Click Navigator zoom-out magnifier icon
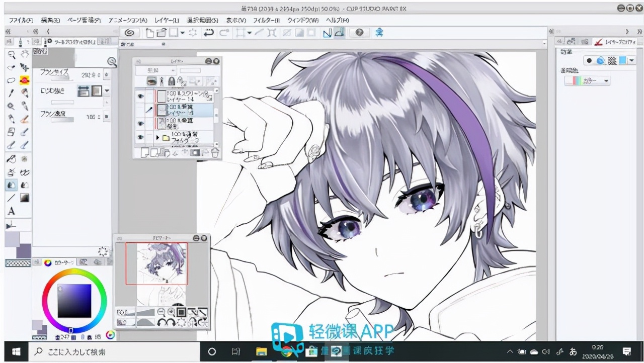This screenshot has height=363, width=644. coord(162,313)
